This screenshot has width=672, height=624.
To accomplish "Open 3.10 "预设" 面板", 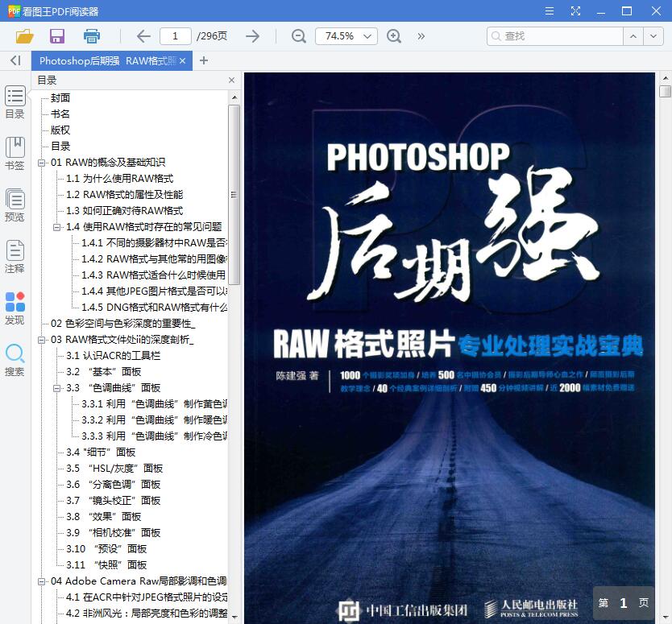I will [x=106, y=549].
